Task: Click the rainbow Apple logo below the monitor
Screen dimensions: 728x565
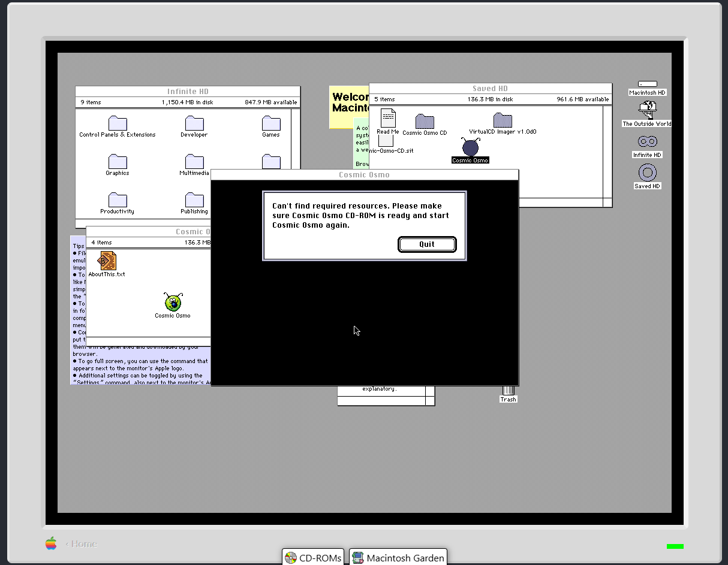Action: click(x=51, y=543)
